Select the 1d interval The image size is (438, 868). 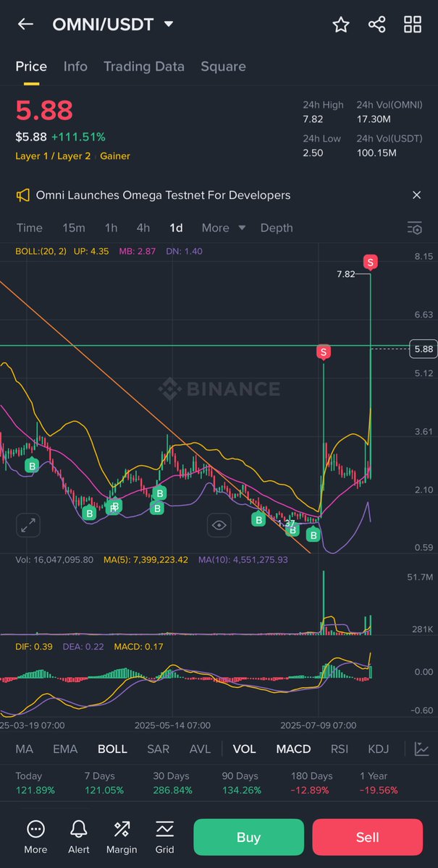(x=176, y=228)
